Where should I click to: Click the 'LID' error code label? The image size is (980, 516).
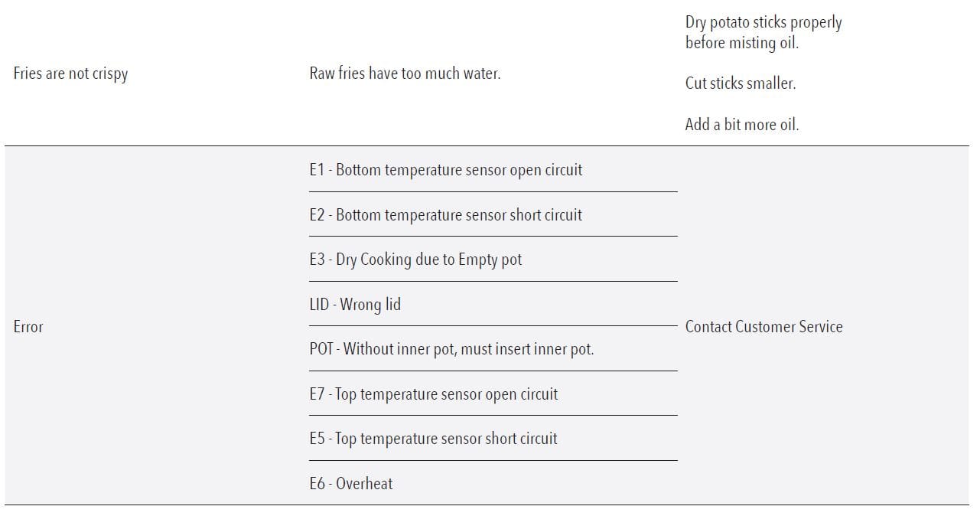pyautogui.click(x=319, y=305)
